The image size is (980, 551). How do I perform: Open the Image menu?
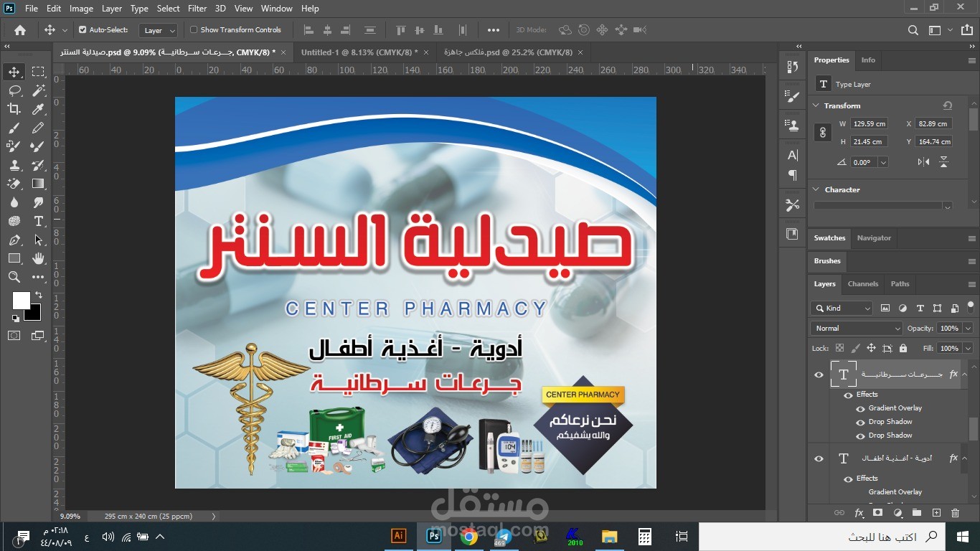pyautogui.click(x=81, y=9)
